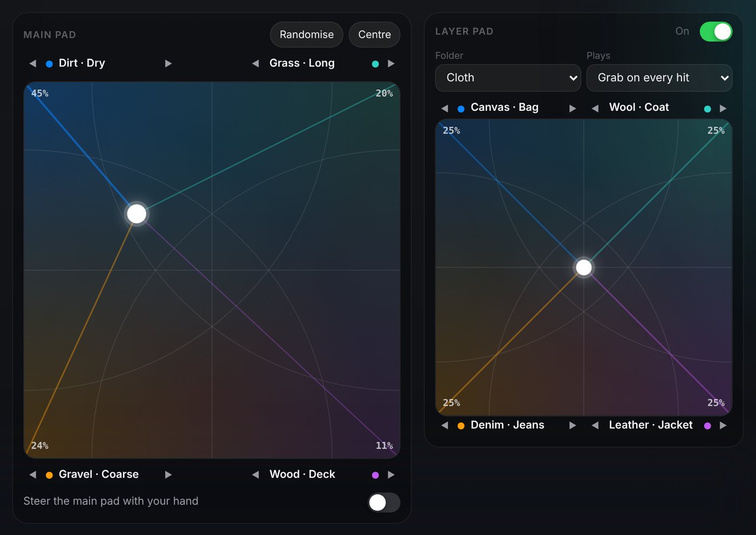Turn off the Layer Pad switch
This screenshot has width=756, height=535.
pyautogui.click(x=716, y=31)
